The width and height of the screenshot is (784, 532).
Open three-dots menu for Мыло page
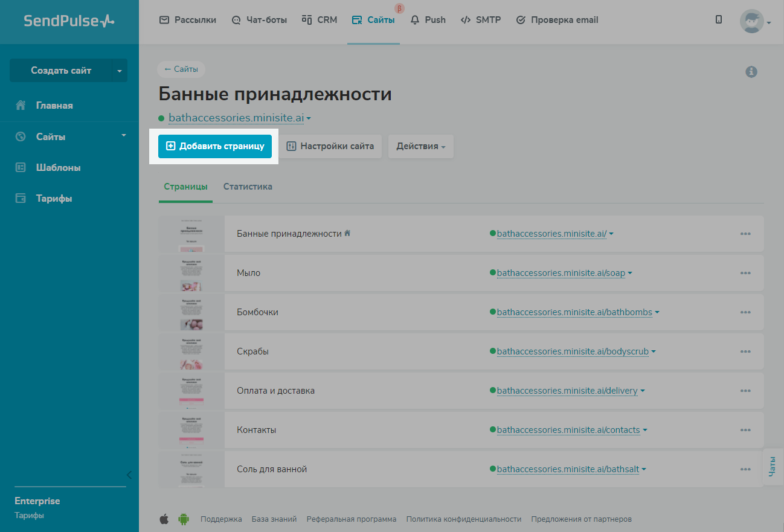pyautogui.click(x=745, y=273)
